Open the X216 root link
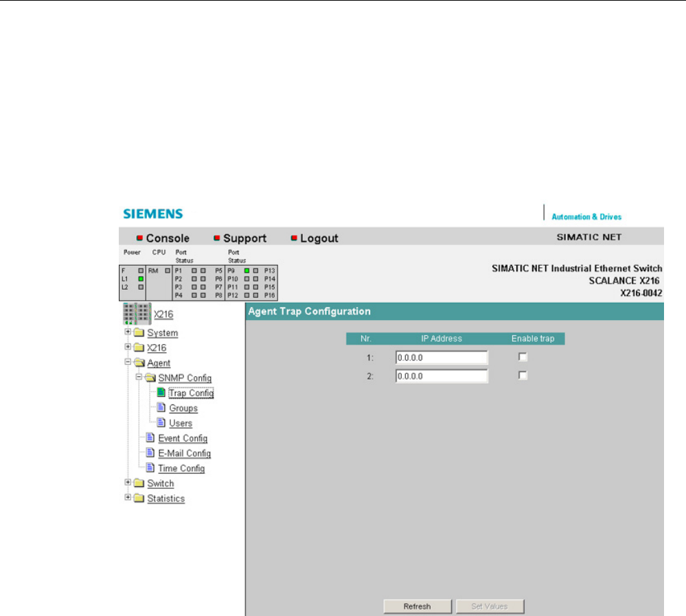The height and width of the screenshot is (616, 686). point(163,315)
